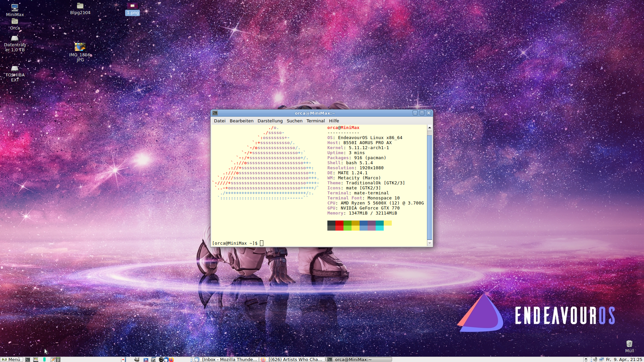Screen dimensions: 644x362
Task: Click the volume icon in system tray
Action: tap(595, 359)
